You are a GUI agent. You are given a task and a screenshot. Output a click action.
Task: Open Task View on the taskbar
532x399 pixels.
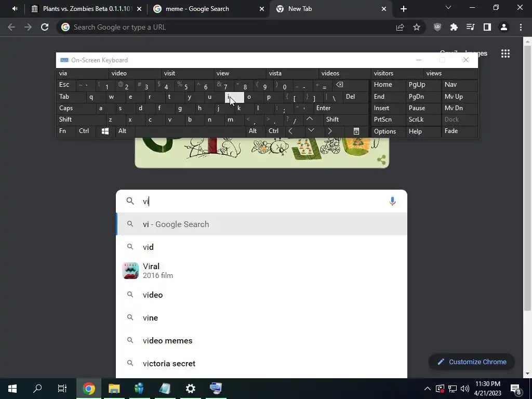[62, 389]
